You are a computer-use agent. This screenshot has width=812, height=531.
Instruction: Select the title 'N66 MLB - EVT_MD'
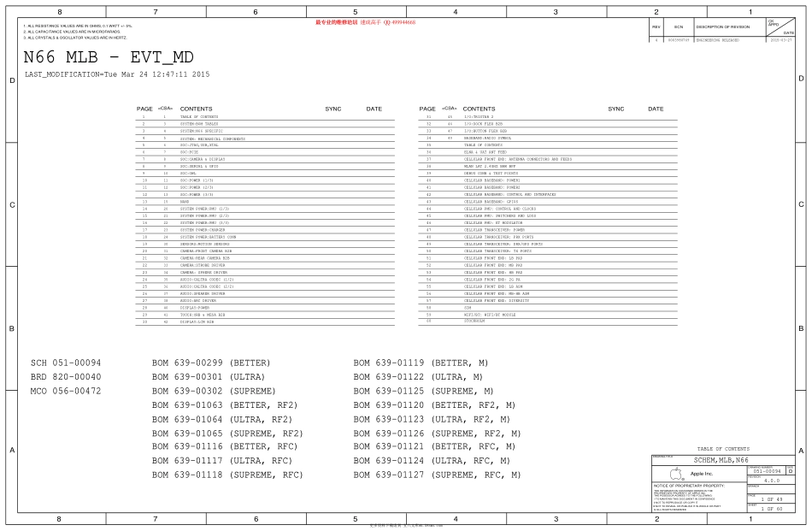pyautogui.click(x=109, y=57)
